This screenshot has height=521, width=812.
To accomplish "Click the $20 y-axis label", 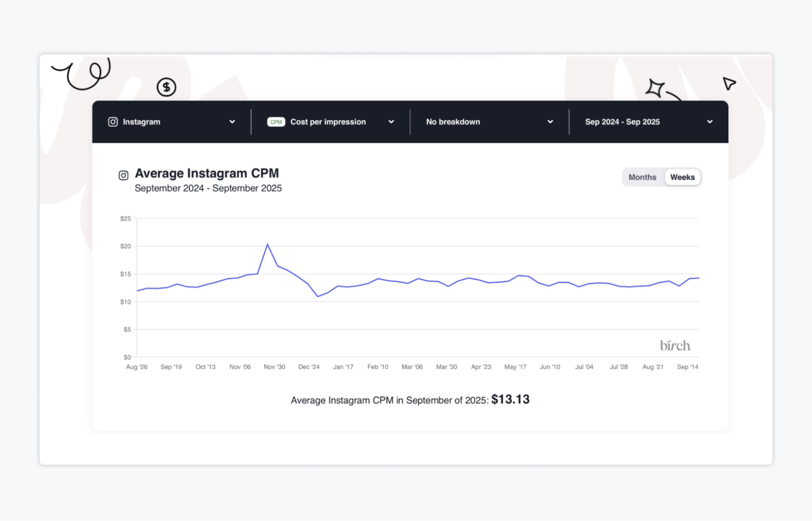I will pyautogui.click(x=126, y=246).
